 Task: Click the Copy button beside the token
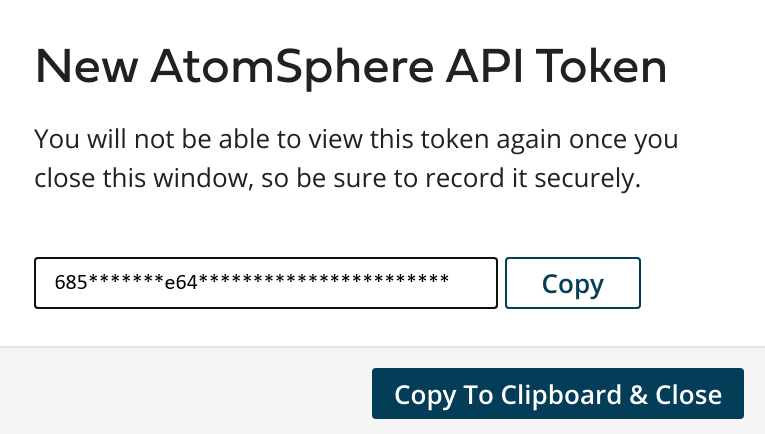(x=573, y=283)
